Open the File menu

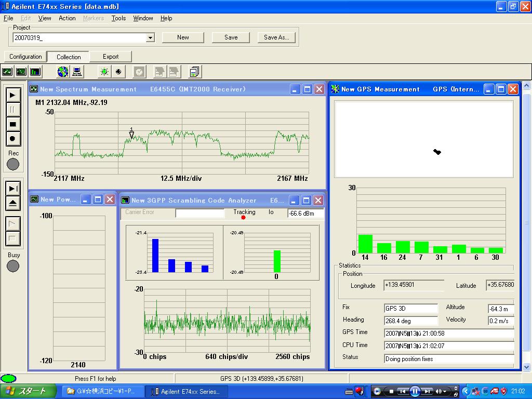click(8, 18)
